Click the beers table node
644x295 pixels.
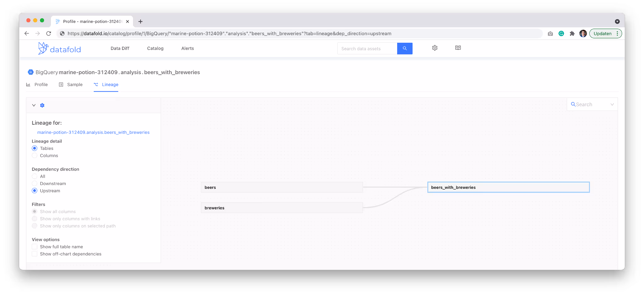pos(282,187)
